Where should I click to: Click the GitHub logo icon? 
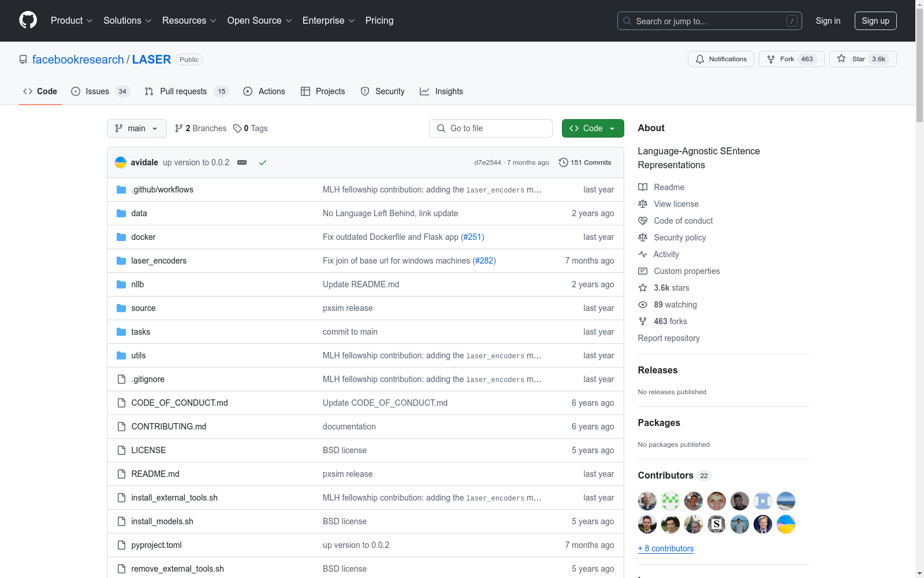coord(28,20)
